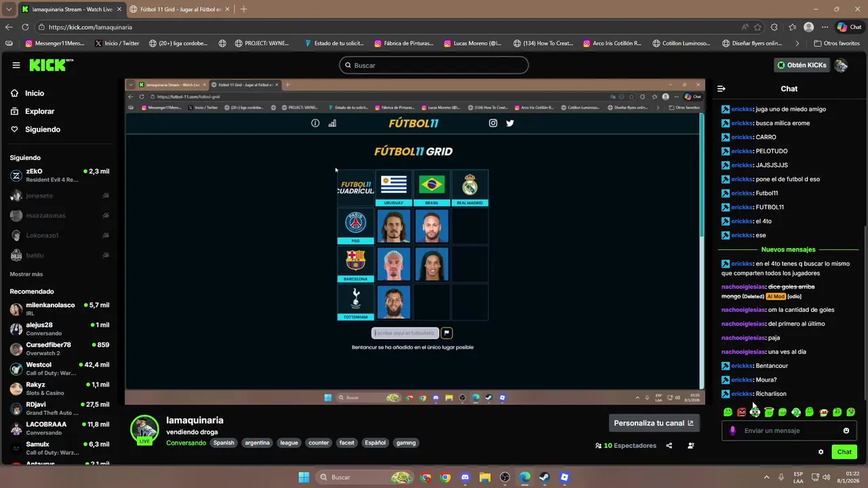Open Westcol recommended channel
Screen dimensions: 868x488
coord(60,369)
